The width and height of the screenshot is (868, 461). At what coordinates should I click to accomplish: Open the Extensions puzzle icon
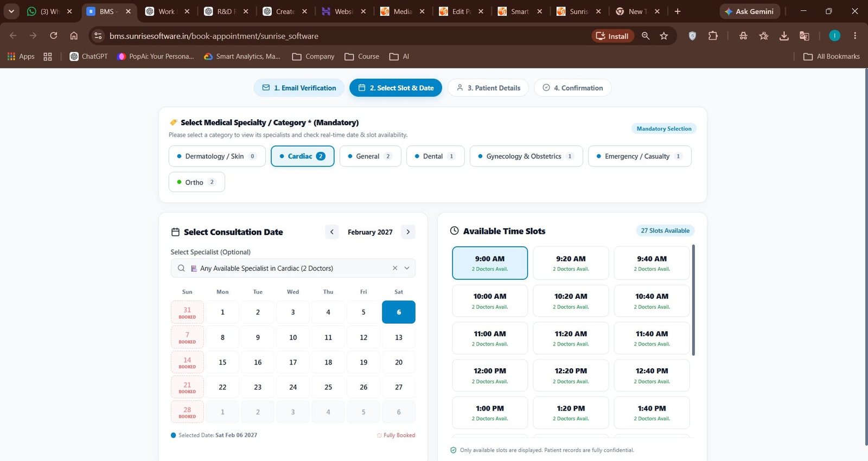point(713,36)
